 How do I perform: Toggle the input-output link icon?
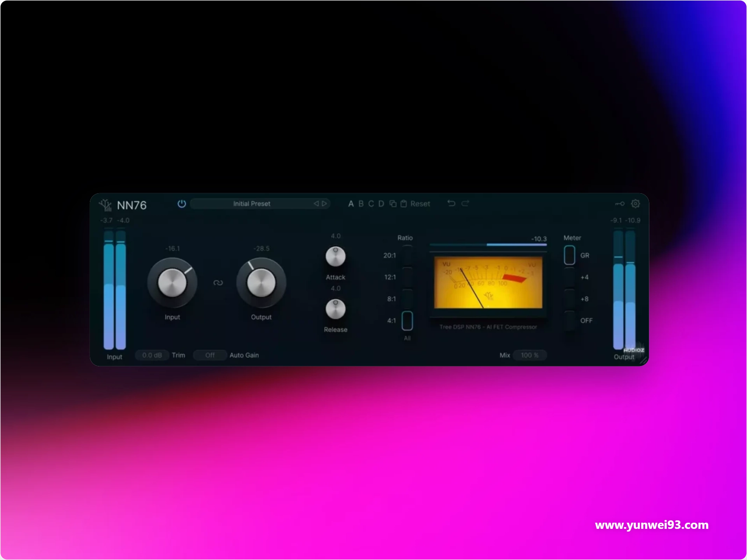click(218, 283)
